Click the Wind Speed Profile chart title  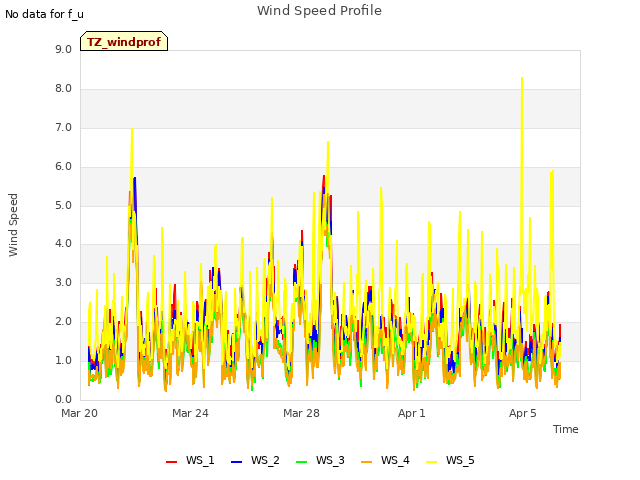(319, 11)
